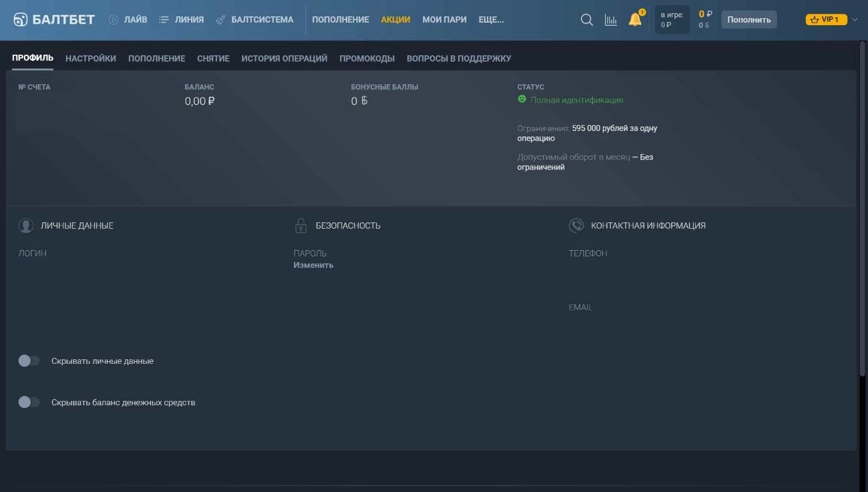The image size is (868, 492).
Task: Click the contact information phone icon
Action: [576, 226]
